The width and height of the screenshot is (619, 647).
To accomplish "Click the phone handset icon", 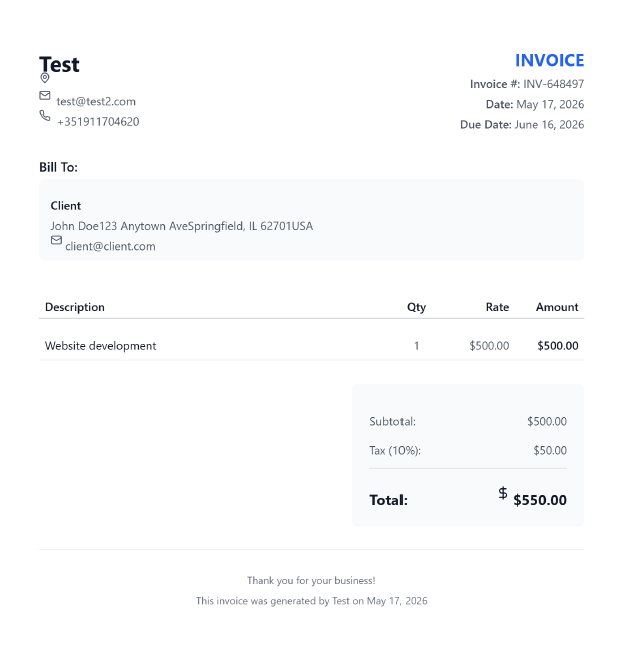I will click(45, 115).
